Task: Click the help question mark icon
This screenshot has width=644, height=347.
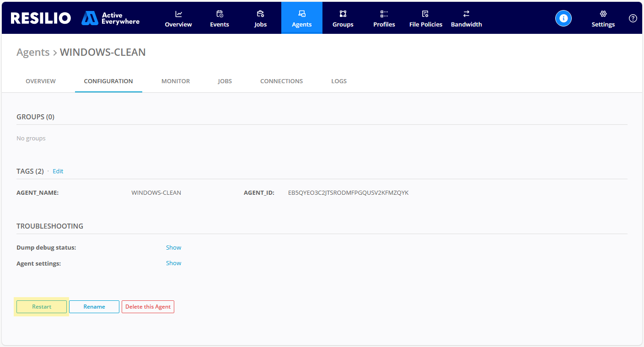Action: [x=633, y=18]
